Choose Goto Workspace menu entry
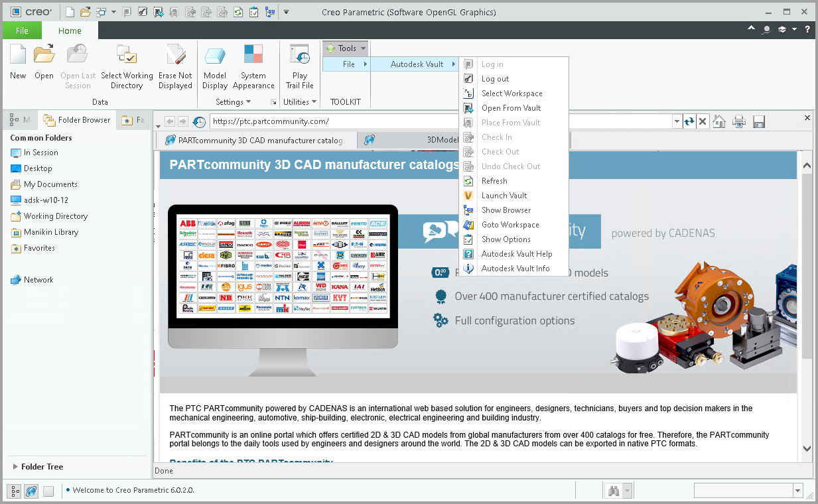 pos(514,225)
